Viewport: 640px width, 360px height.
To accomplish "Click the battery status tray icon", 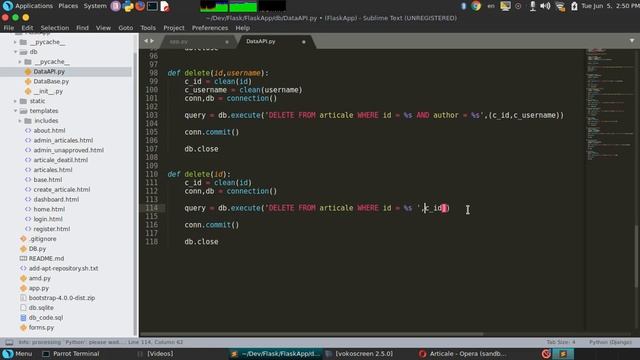I will point(574,6).
